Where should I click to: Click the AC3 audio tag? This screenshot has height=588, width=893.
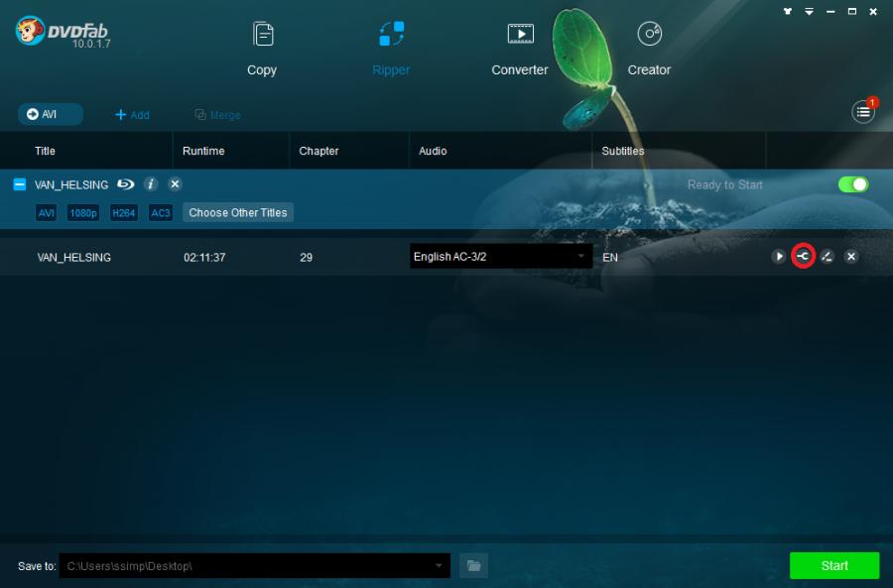pyautogui.click(x=161, y=213)
